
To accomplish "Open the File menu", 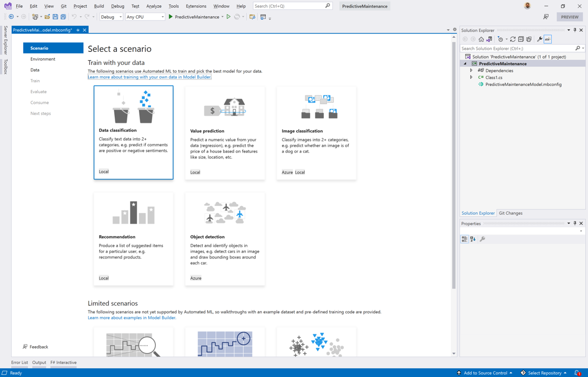I will (x=19, y=6).
